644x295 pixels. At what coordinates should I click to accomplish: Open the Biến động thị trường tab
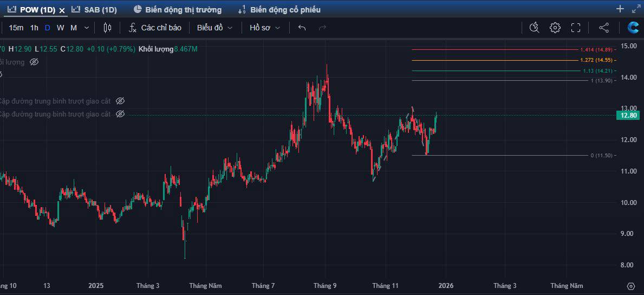point(178,10)
